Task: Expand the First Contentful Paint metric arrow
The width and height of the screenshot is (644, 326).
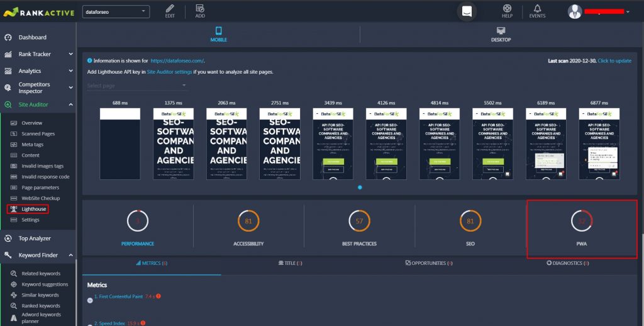Action: [90, 301]
